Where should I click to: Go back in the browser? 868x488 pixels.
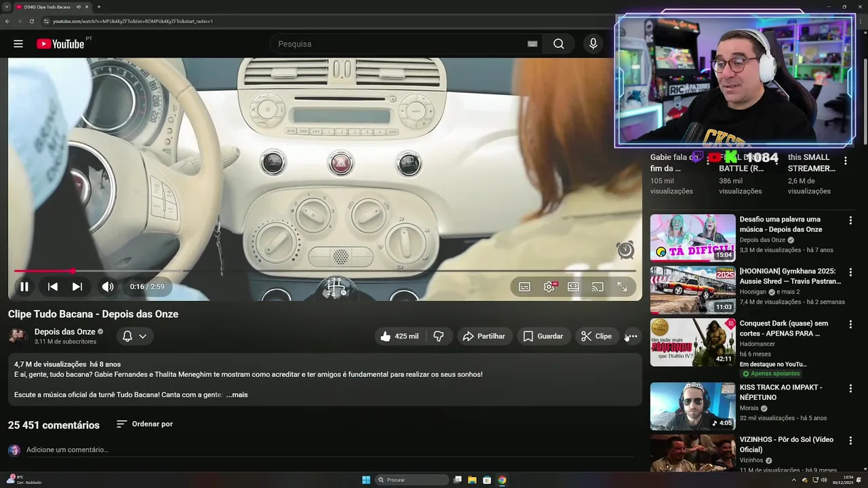7,21
